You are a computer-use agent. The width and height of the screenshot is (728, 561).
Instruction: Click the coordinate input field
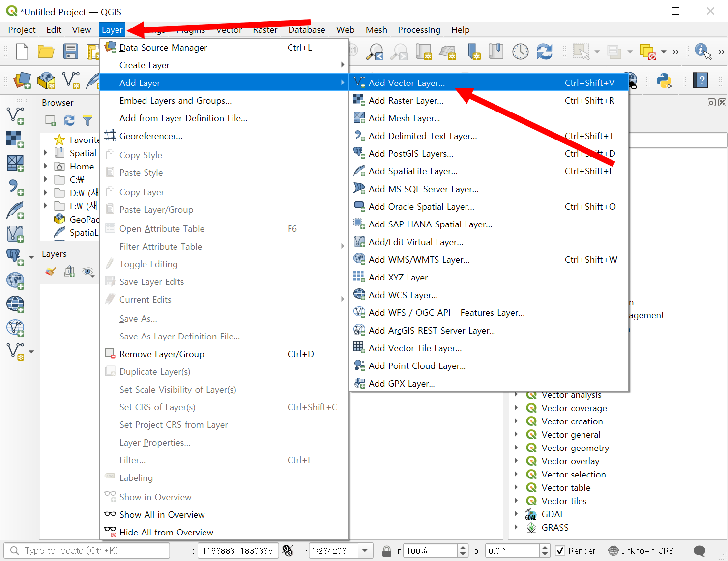pos(238,551)
